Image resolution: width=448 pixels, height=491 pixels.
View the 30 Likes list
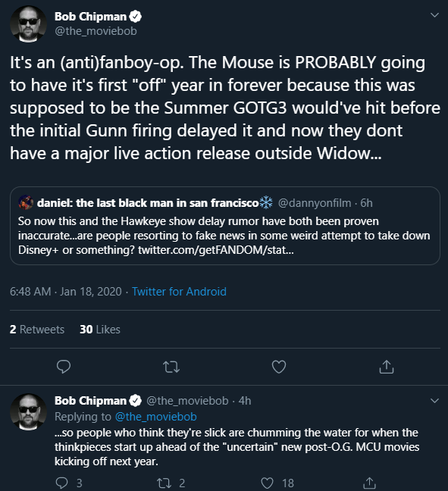(x=100, y=330)
